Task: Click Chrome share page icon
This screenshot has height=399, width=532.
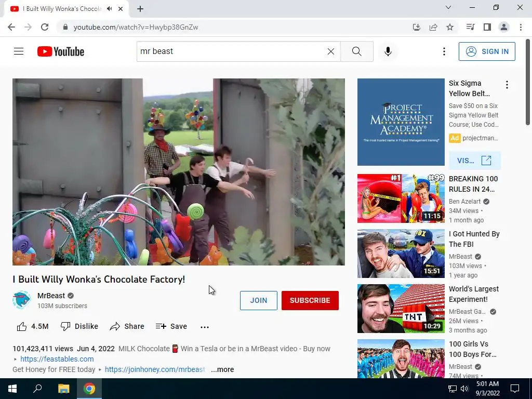Action: 433,27
